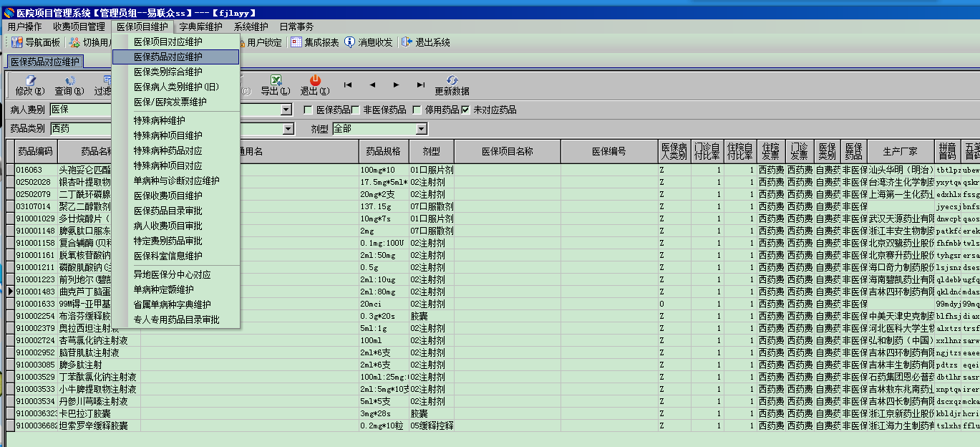Image resolution: width=980 pixels, height=447 pixels.
Task: Open the 导航面板 navigation panel icon
Action: (17, 42)
